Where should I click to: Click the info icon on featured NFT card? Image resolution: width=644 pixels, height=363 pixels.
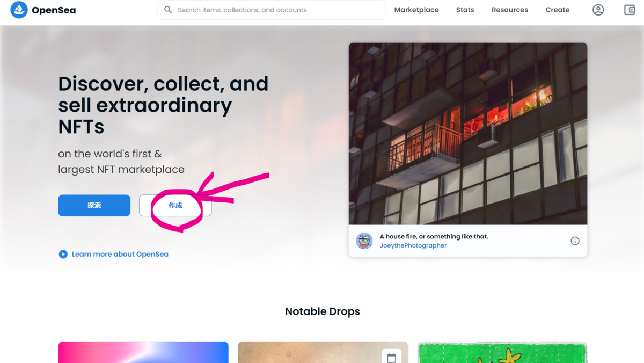pos(575,241)
